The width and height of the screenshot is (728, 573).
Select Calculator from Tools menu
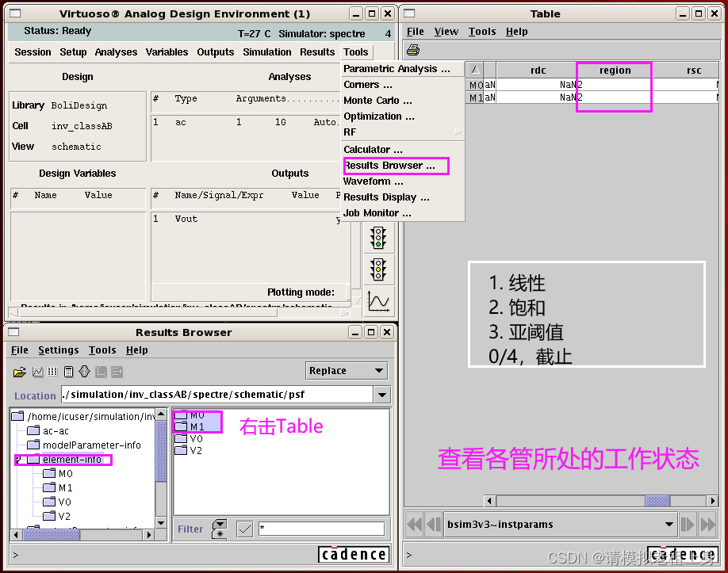[x=403, y=150]
